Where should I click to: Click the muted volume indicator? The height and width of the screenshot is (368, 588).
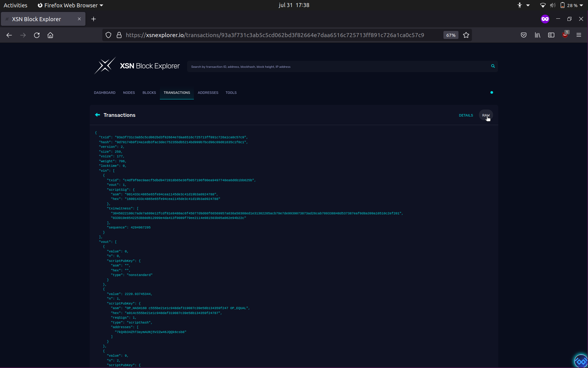coord(553,5)
